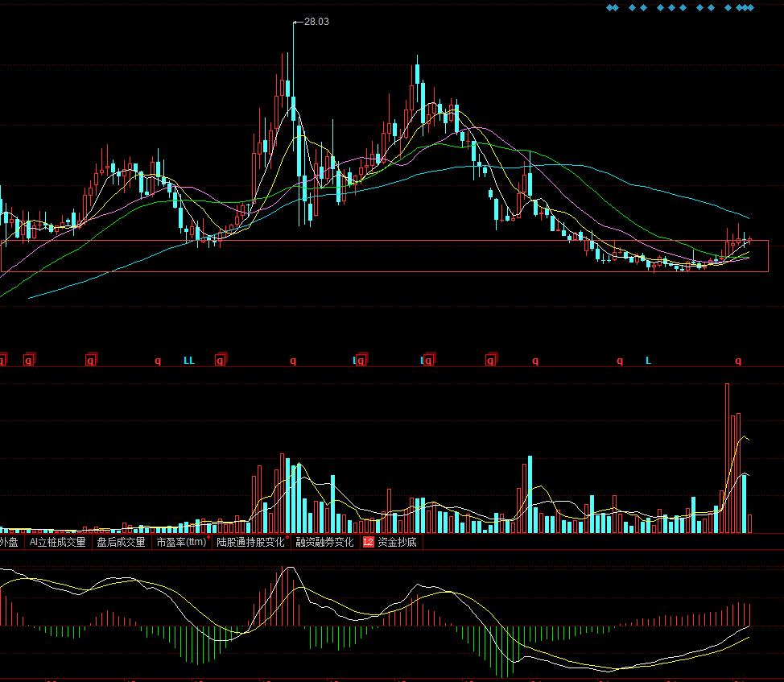
Task: Click the unboxed q marker left of LL
Action: (x=158, y=361)
